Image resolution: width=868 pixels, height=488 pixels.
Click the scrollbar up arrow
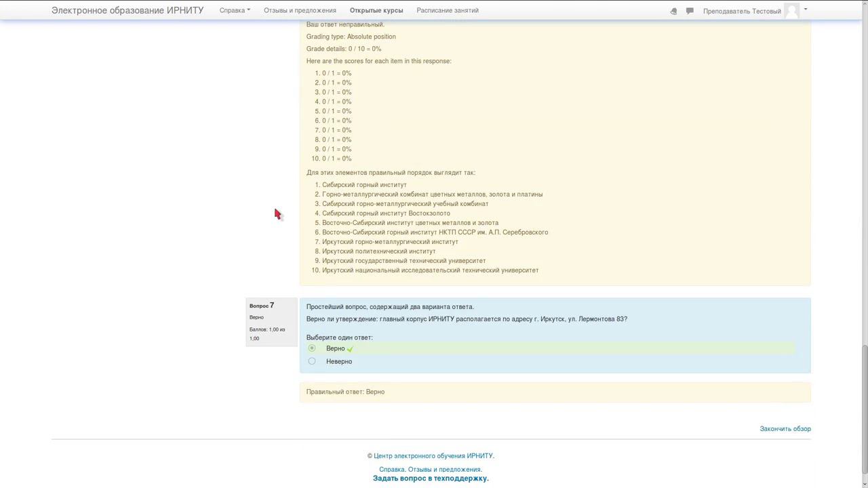tap(864, 3)
